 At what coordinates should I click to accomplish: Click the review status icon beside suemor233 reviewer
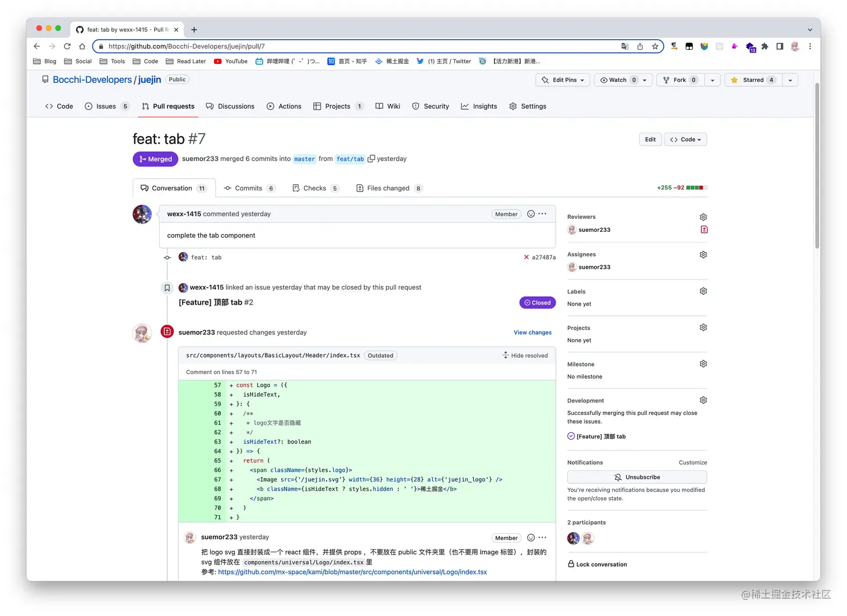coord(704,230)
